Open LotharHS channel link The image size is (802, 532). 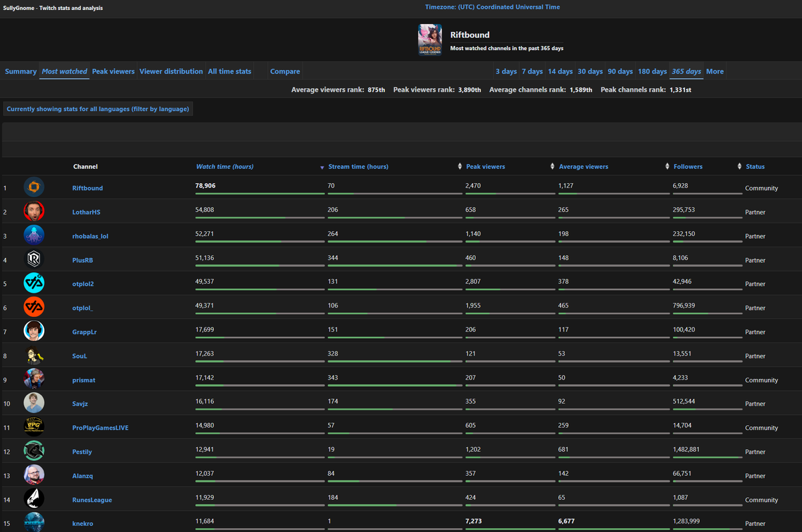coord(86,213)
